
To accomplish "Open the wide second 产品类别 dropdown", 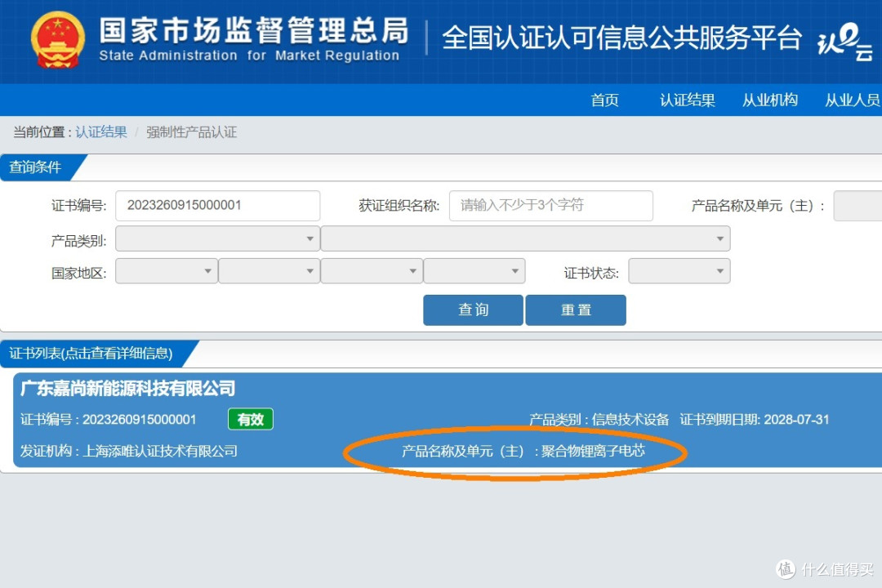I will tap(525, 238).
